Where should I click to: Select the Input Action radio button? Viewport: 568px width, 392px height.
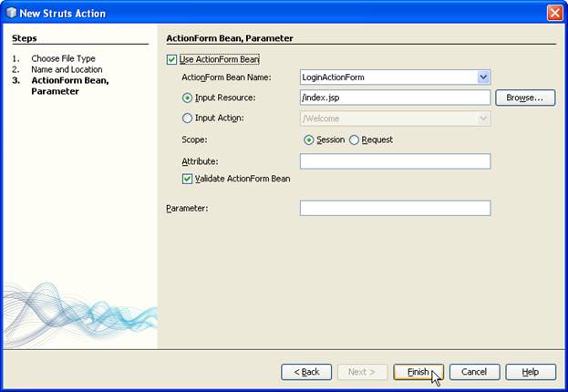(187, 119)
